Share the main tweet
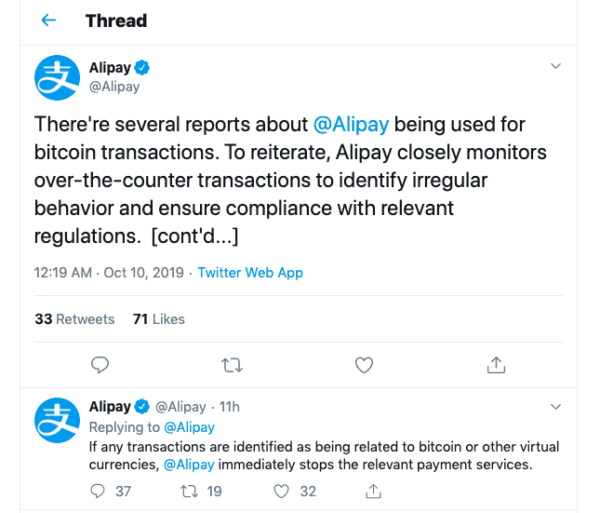 pyautogui.click(x=497, y=364)
